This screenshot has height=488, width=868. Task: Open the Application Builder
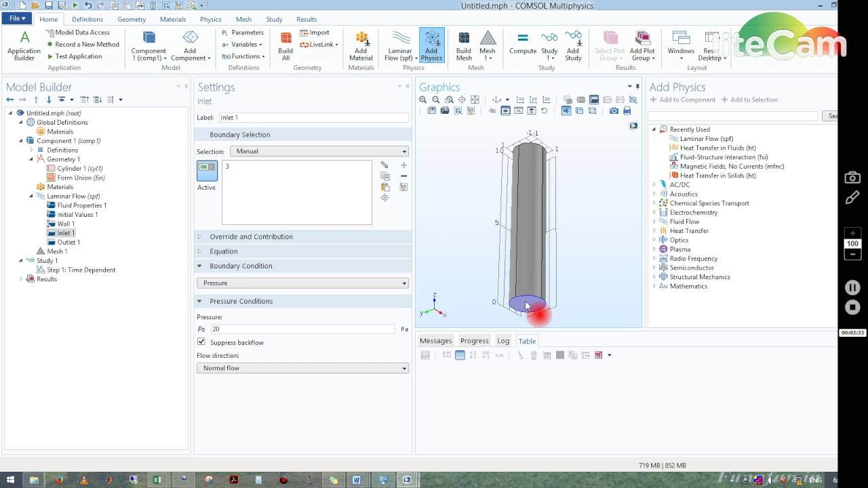pyautogui.click(x=24, y=46)
